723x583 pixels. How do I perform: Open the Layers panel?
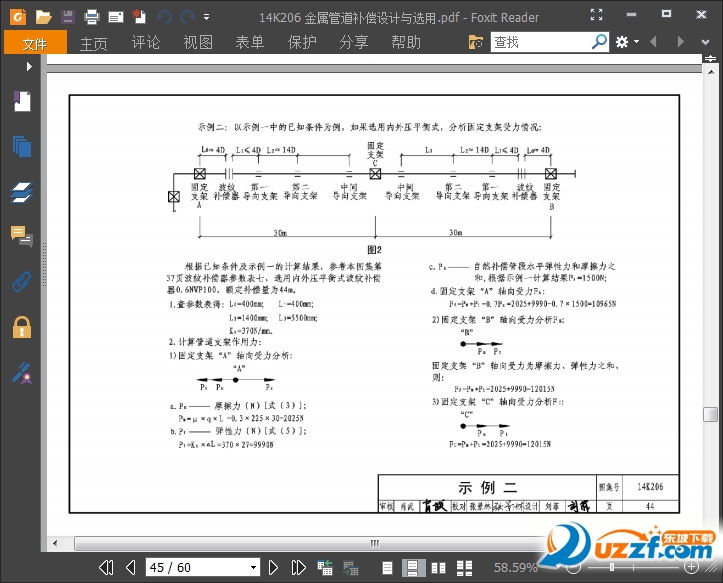pyautogui.click(x=22, y=192)
